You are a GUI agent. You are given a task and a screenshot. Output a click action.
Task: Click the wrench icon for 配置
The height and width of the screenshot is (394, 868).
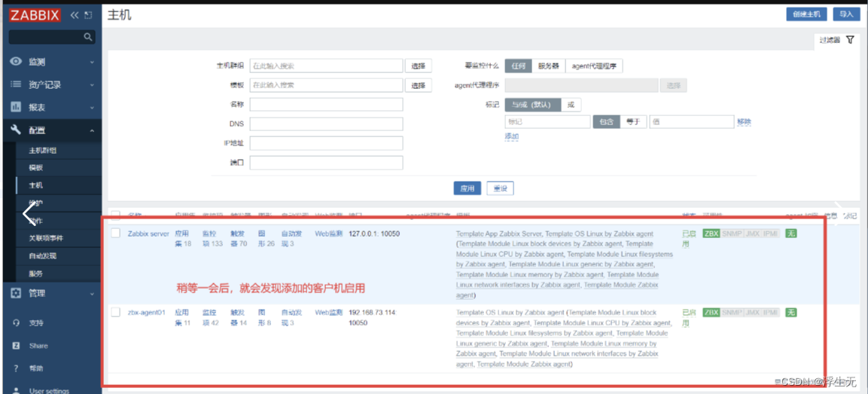(x=17, y=130)
